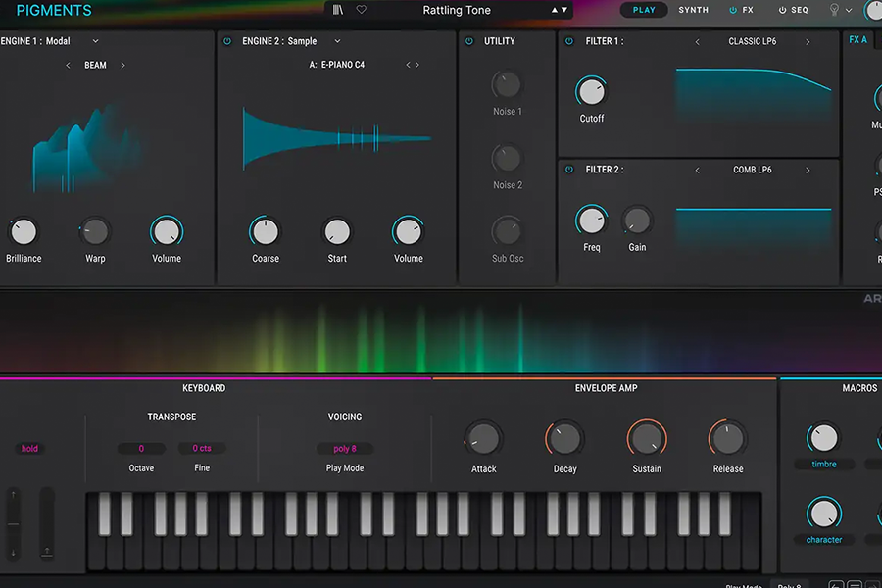
Task: Click the envelope Sustain knob
Action: tap(647, 439)
